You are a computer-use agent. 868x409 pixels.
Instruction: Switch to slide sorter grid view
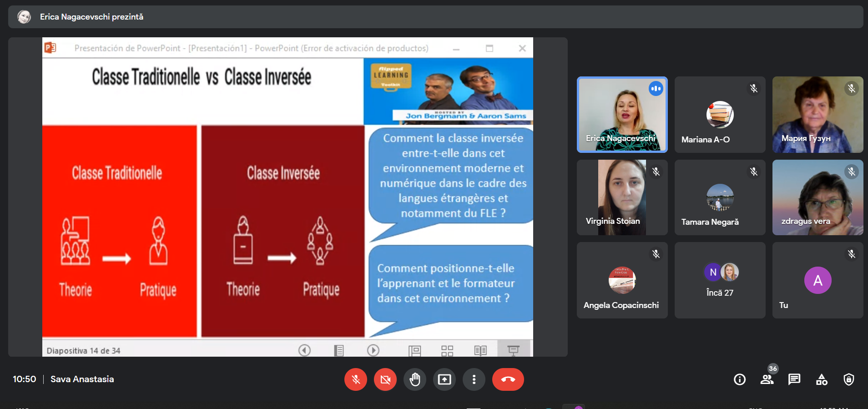447,350
